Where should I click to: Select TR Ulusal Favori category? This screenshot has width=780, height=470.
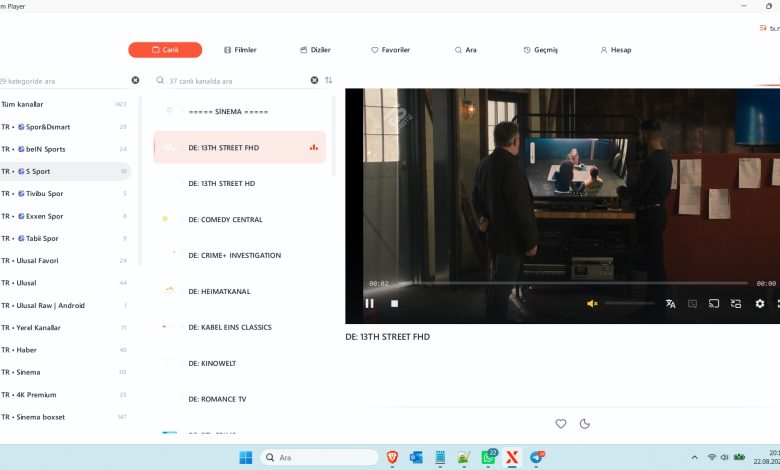(x=65, y=261)
